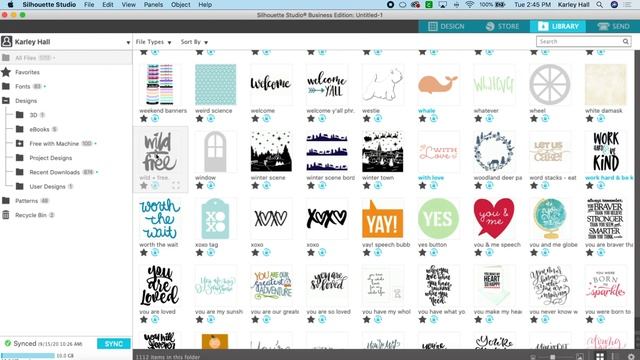640x360 pixels.
Task: Click cloud icon under you were born to
Action: (x=601, y=319)
